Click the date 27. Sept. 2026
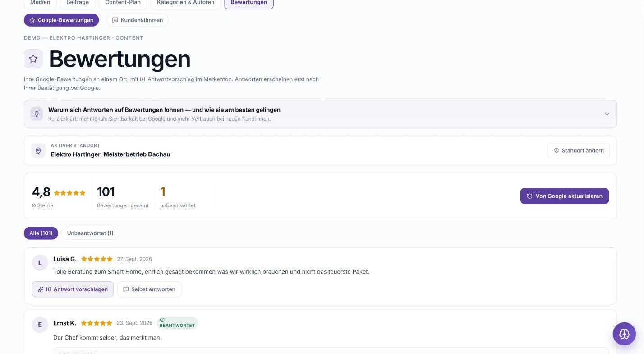644x354 pixels. tap(134, 259)
